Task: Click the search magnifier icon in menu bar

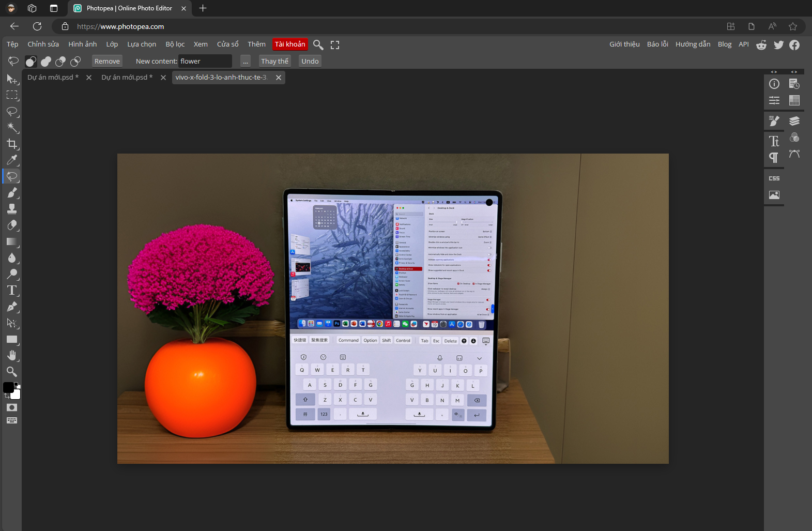Action: 318,45
